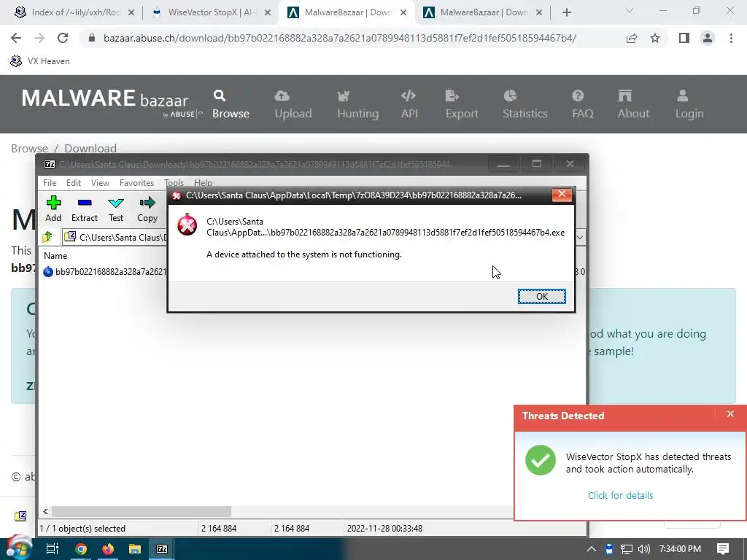Open Task View on the taskbar
The image size is (747, 560).
pos(52,549)
